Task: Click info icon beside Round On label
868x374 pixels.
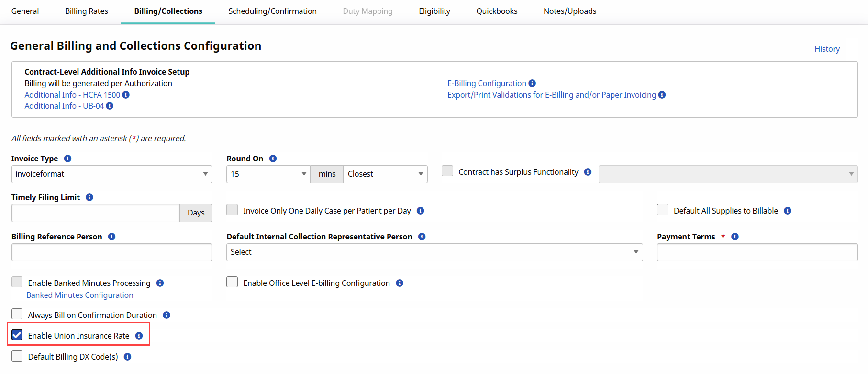Action: pos(273,159)
